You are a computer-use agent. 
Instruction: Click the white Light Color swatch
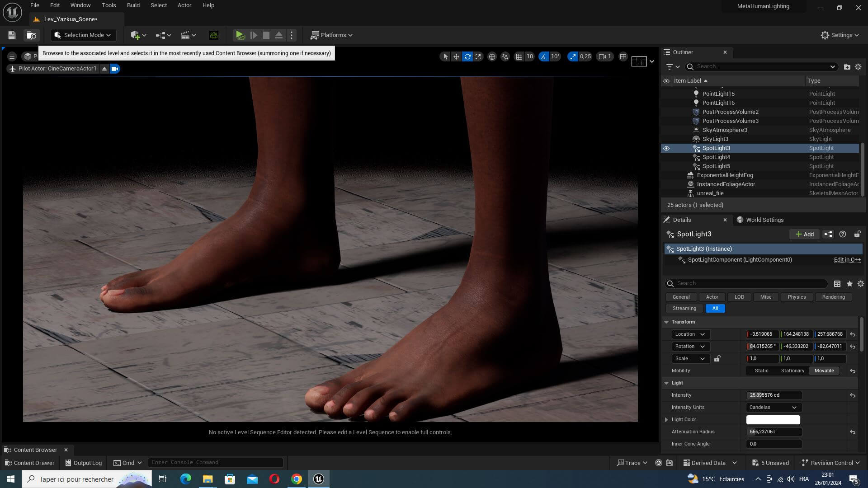(773, 420)
